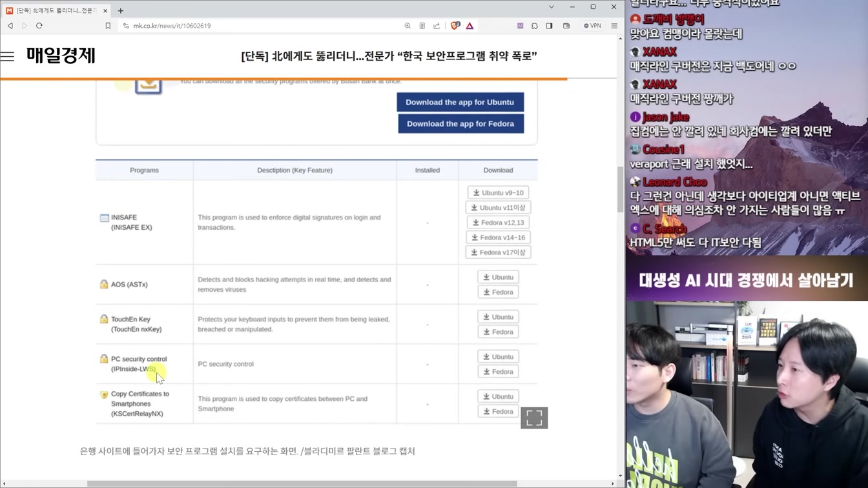Image resolution: width=868 pixels, height=488 pixels.
Task: Click the jason jake chat username
Action: click(666, 117)
